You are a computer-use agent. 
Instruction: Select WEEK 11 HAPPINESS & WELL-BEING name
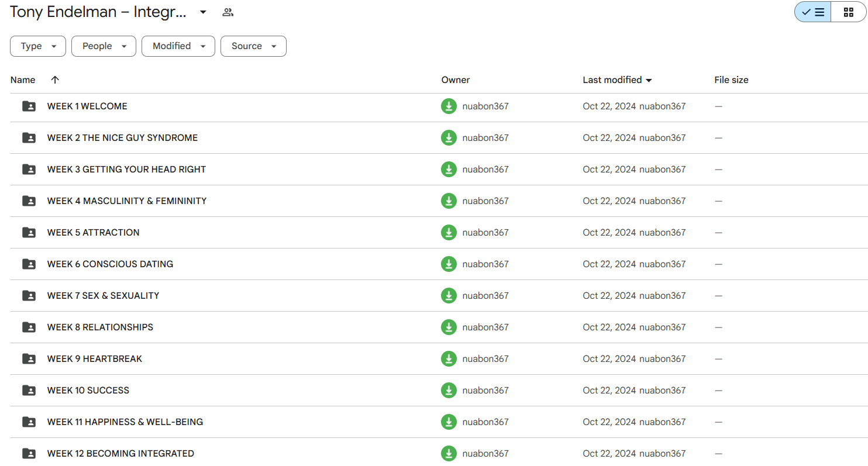coord(125,422)
